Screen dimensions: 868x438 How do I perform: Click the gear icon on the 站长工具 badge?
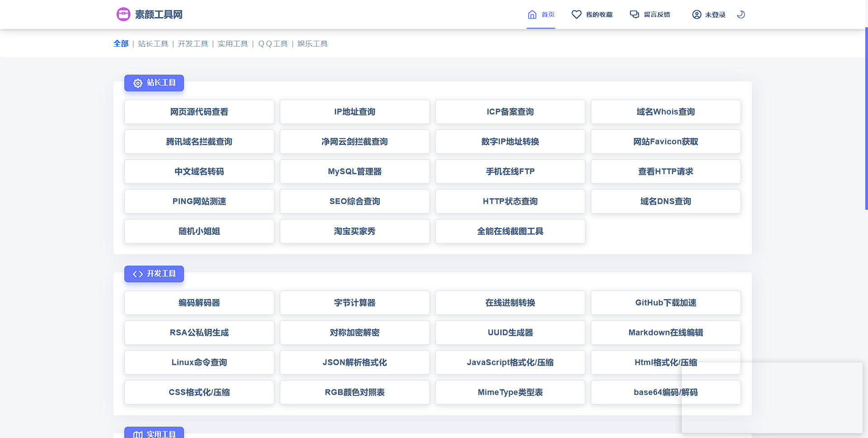pyautogui.click(x=138, y=83)
